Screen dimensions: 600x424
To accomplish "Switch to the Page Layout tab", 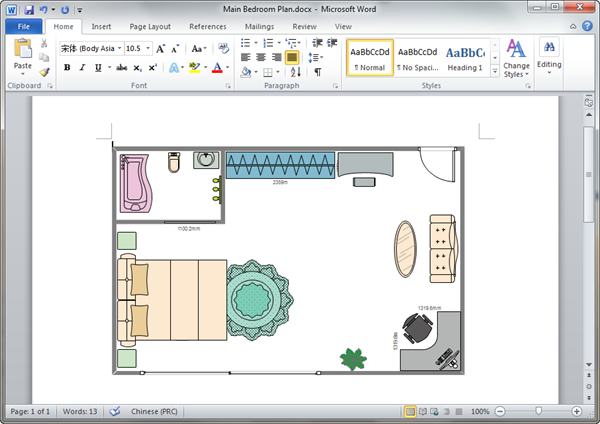I will pos(150,27).
